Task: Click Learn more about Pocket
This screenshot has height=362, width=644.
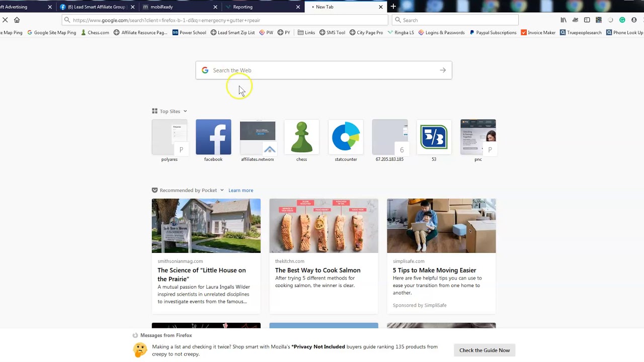Action: pyautogui.click(x=240, y=191)
